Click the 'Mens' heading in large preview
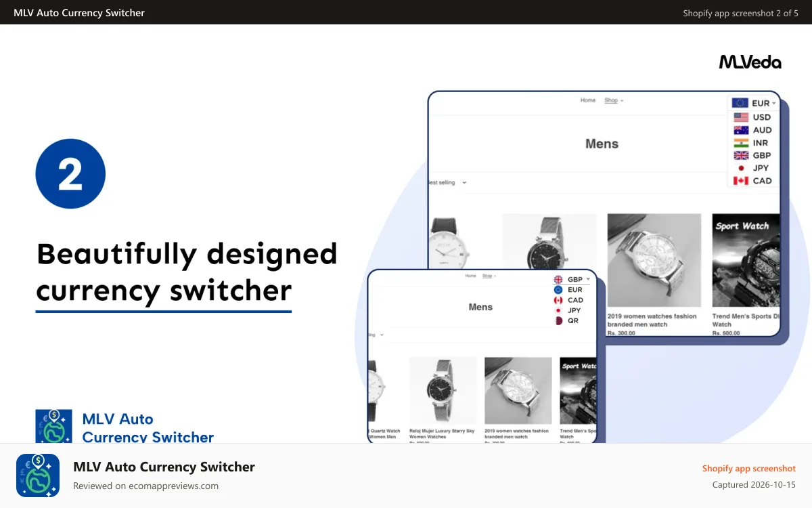 click(602, 144)
